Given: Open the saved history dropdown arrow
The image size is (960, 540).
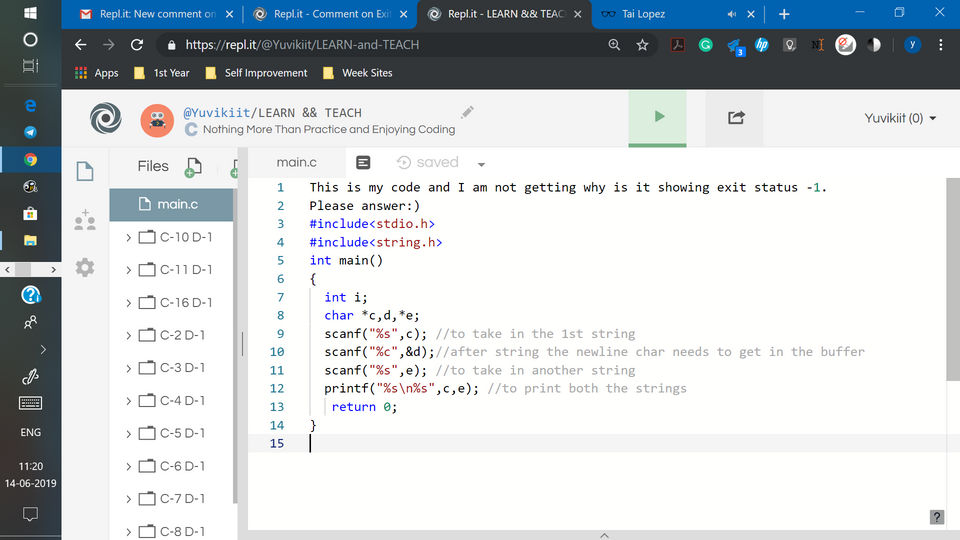Looking at the screenshot, I should 481,164.
